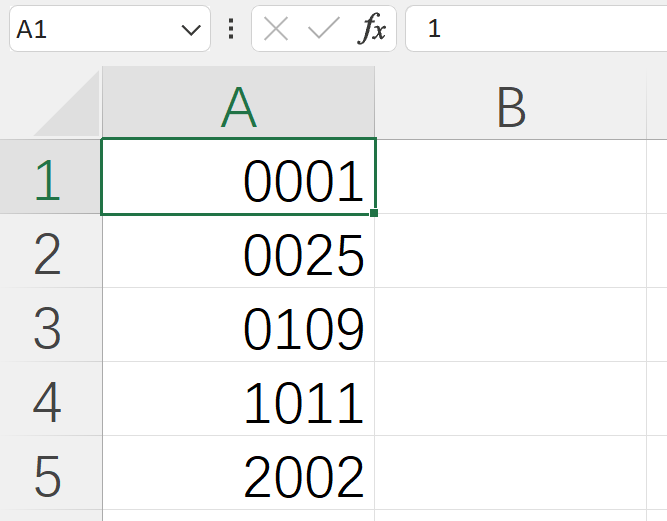The image size is (667, 521).
Task: Click the cell showing 1011
Action: click(238, 403)
